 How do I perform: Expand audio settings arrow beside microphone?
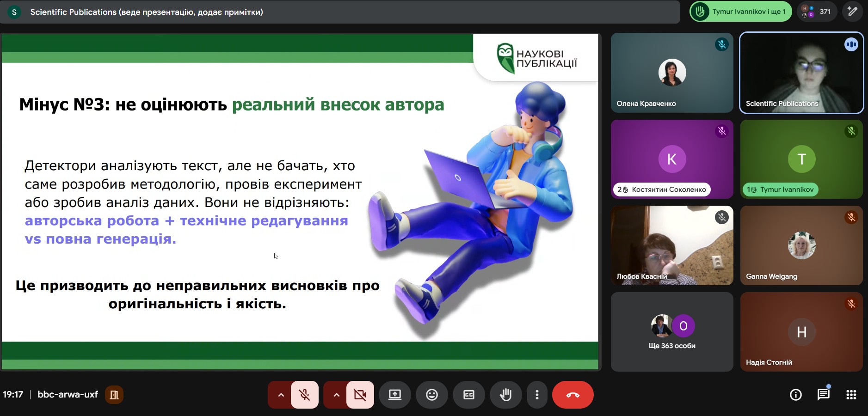point(280,395)
